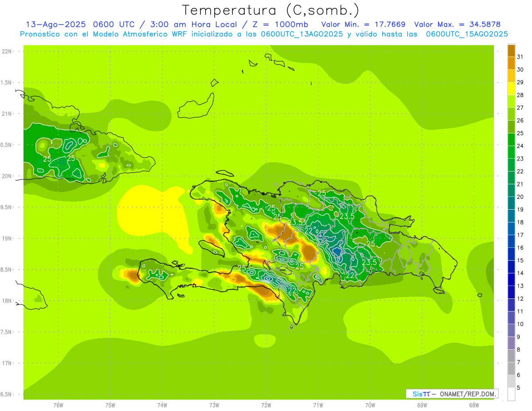Click the longitude label '71W'
Image resolution: width=532 pixels, height=411 pixels.
pyautogui.click(x=318, y=405)
